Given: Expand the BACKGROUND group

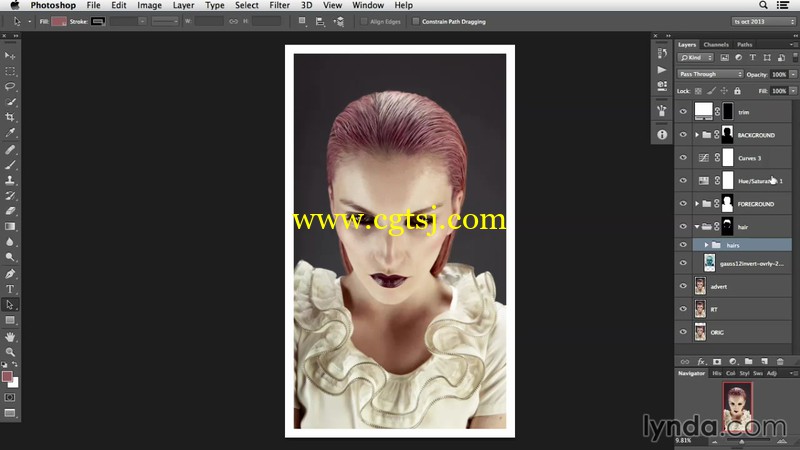Looking at the screenshot, I should pyautogui.click(x=697, y=135).
